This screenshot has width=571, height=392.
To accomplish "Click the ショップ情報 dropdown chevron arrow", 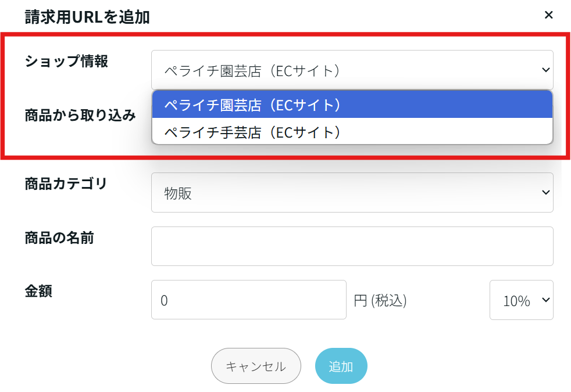I will (x=545, y=70).
